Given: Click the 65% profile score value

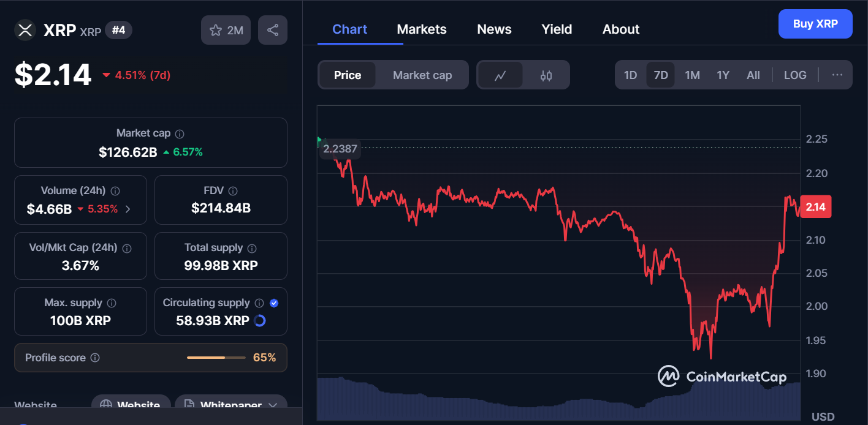Looking at the screenshot, I should 264,358.
